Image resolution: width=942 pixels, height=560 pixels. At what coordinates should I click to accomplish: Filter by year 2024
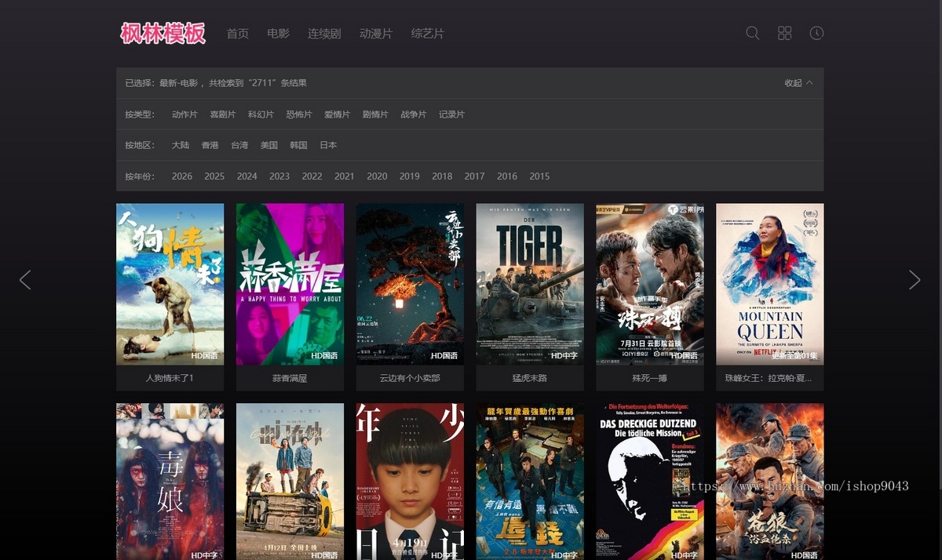(247, 176)
